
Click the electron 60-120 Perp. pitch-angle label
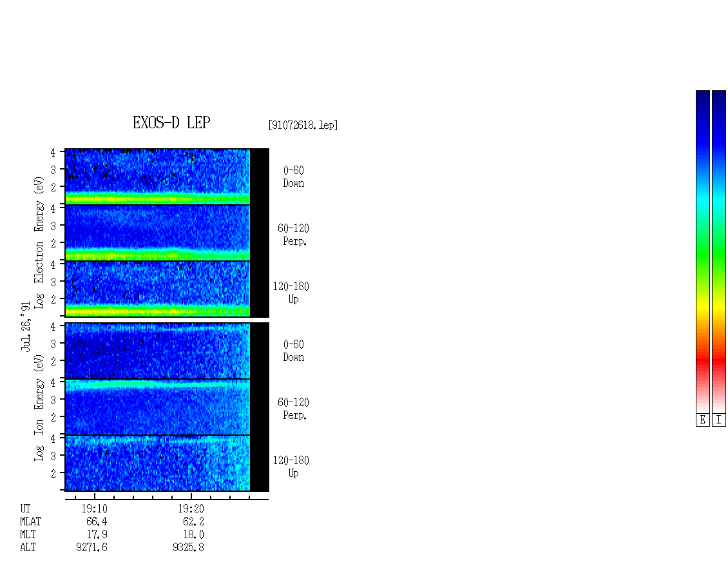(293, 235)
